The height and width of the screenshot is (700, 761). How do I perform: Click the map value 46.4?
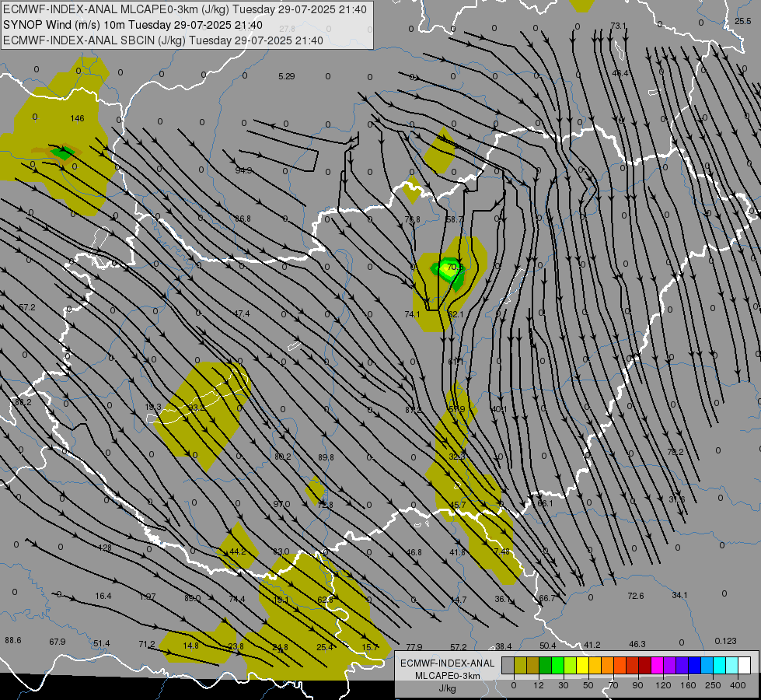[620, 73]
